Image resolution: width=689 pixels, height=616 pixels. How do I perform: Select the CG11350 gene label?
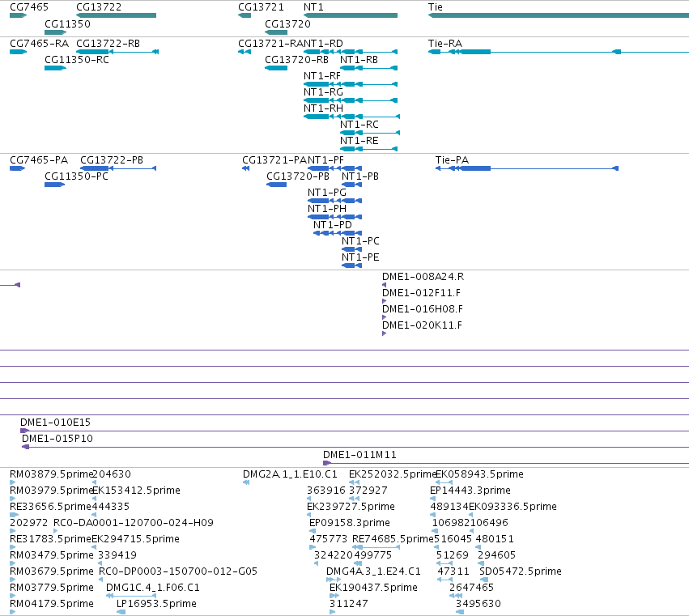click(x=68, y=23)
